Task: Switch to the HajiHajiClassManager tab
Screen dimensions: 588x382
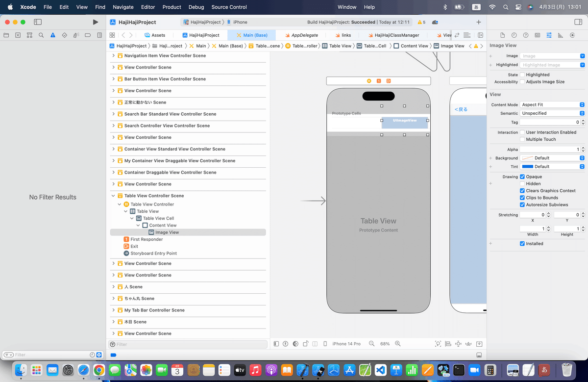Action: (x=393, y=35)
